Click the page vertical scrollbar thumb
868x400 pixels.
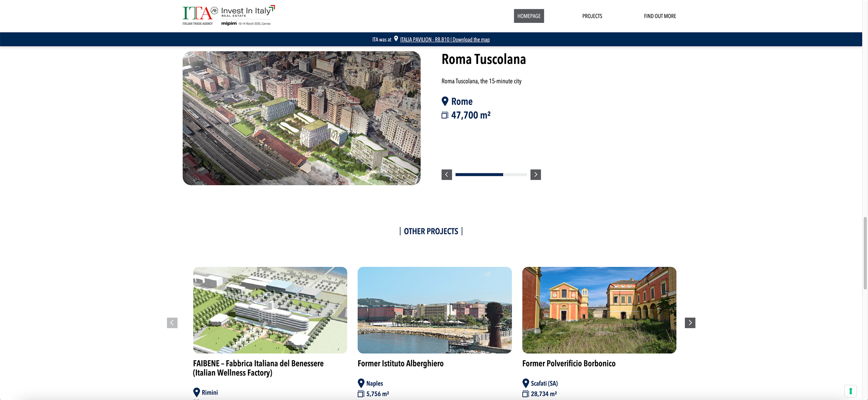click(865, 253)
